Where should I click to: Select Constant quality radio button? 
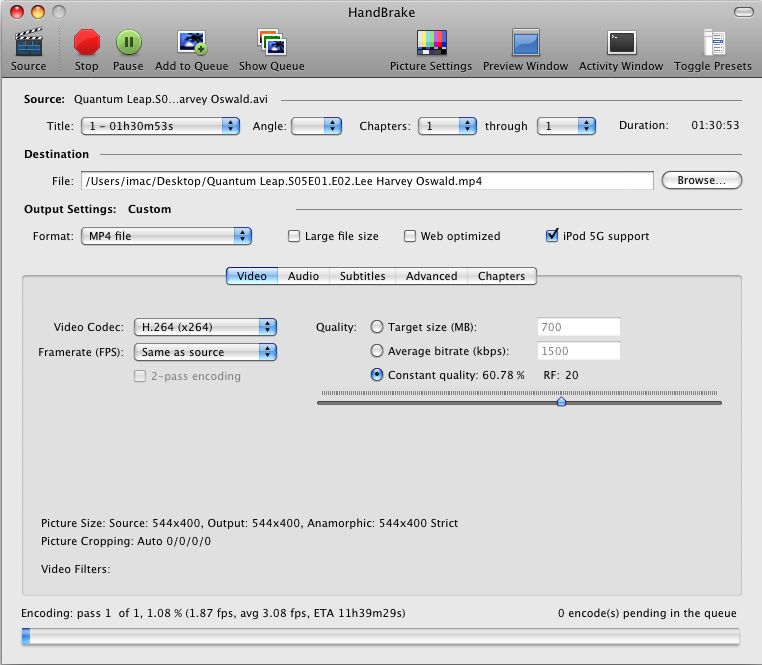pos(377,375)
